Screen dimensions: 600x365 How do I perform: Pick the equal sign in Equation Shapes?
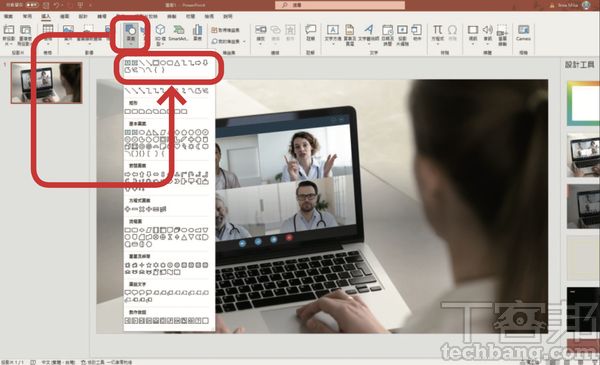(x=156, y=209)
